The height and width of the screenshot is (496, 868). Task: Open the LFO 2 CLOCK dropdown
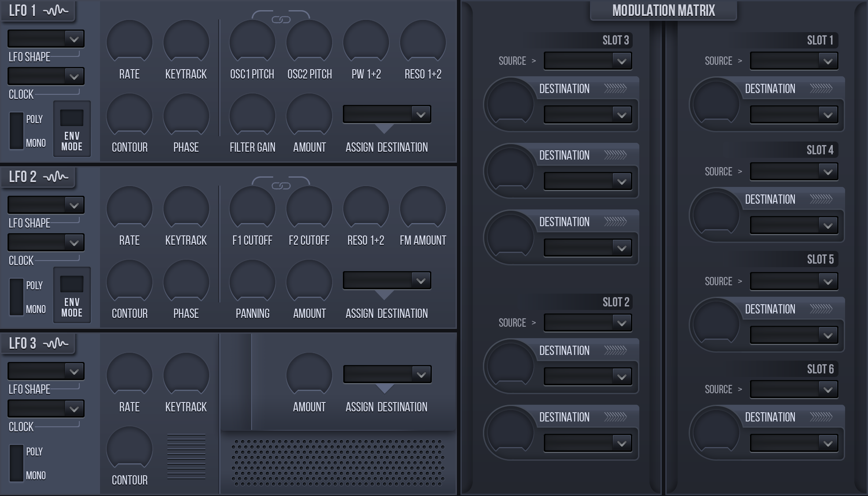click(x=46, y=242)
